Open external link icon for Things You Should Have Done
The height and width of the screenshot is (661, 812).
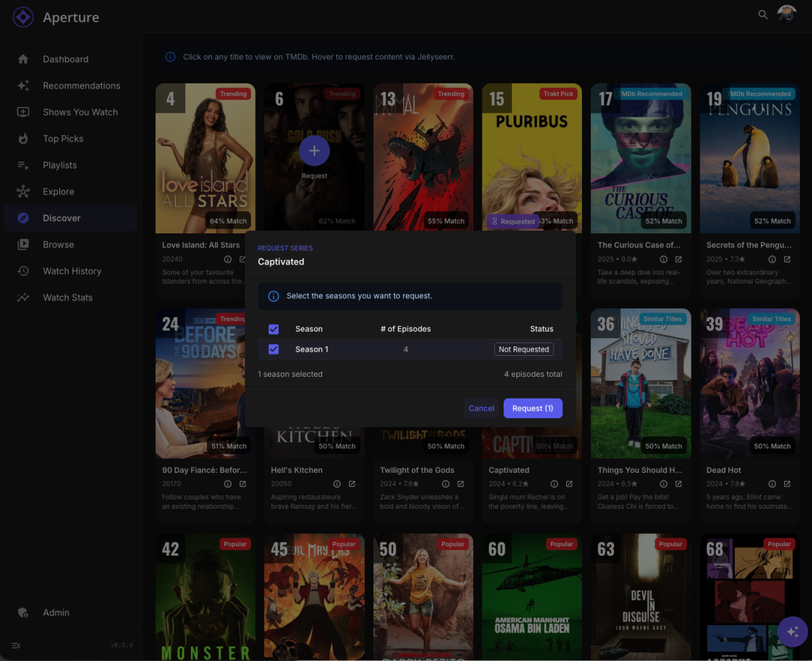(x=678, y=484)
